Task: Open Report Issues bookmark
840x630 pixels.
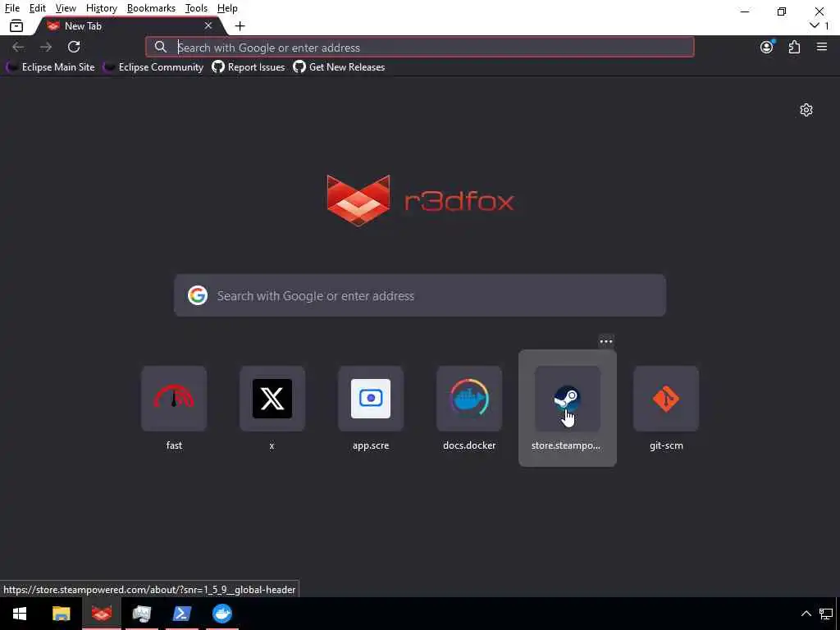Action: tap(248, 67)
